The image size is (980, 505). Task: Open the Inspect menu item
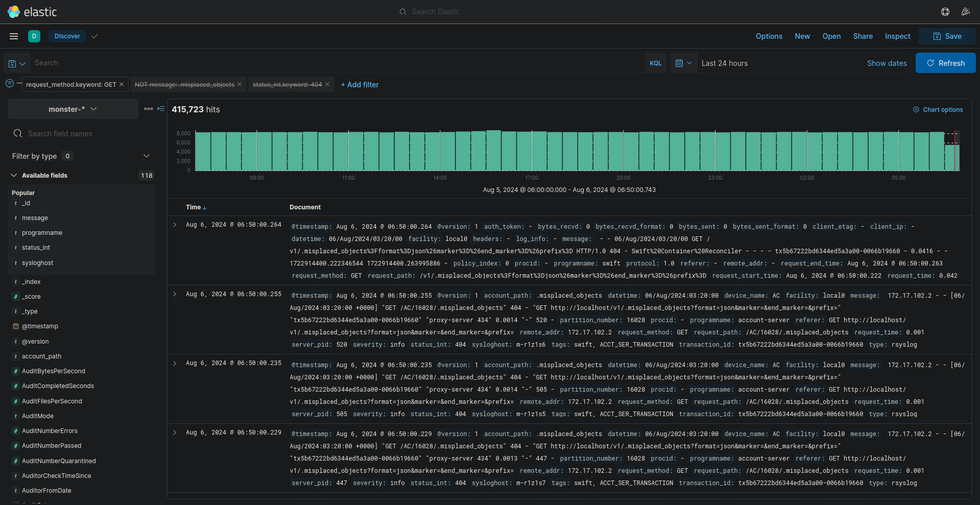pyautogui.click(x=897, y=36)
